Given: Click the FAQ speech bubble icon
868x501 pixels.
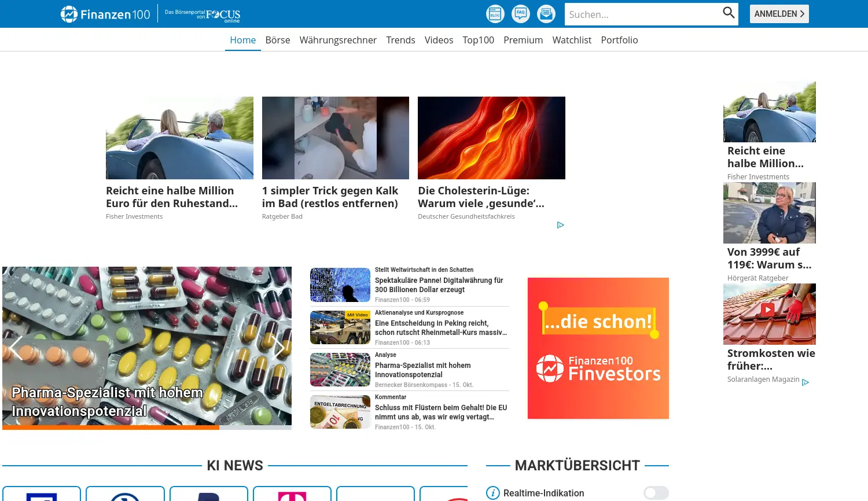Looking at the screenshot, I should 521,14.
